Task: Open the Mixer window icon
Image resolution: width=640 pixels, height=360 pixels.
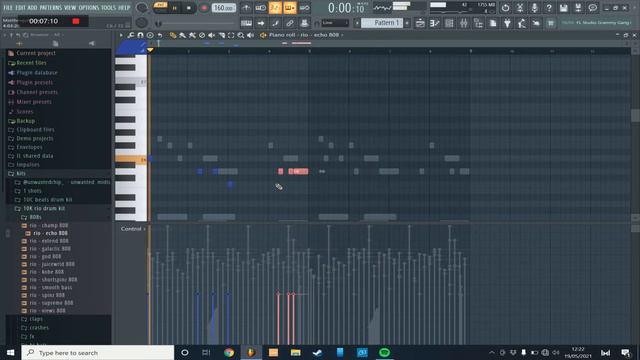Action: [464, 23]
